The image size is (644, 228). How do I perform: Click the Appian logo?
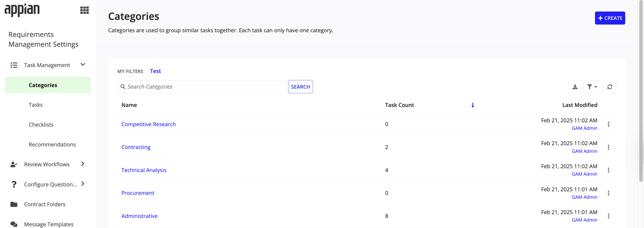22,10
